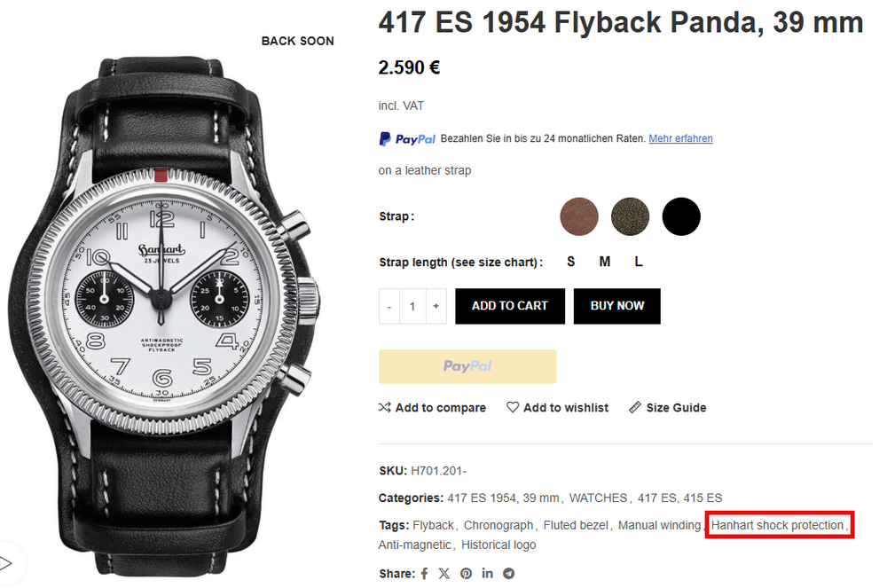
Task: Choose the black strap swatch
Action: pos(681,216)
